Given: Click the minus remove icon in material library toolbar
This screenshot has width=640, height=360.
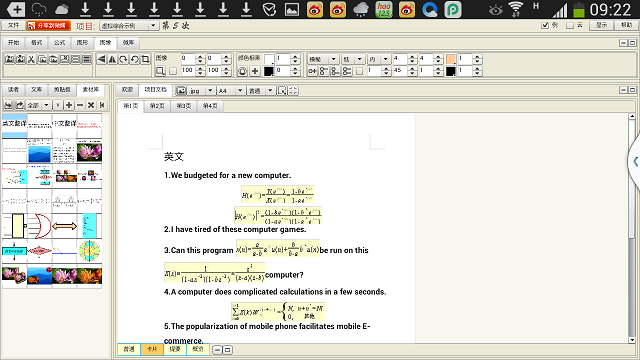Looking at the screenshot, I should (80, 105).
